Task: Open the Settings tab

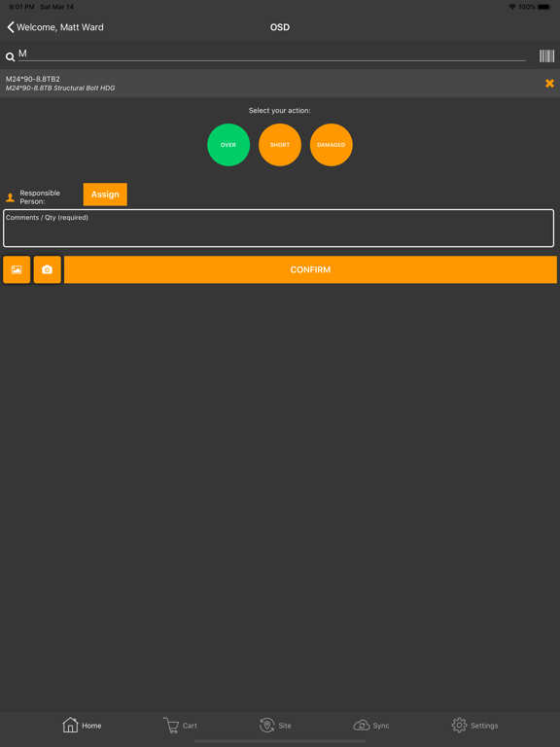Action: [474, 725]
